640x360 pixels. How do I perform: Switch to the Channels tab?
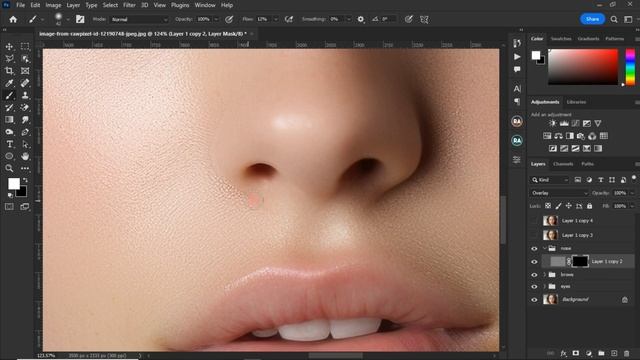(563, 164)
